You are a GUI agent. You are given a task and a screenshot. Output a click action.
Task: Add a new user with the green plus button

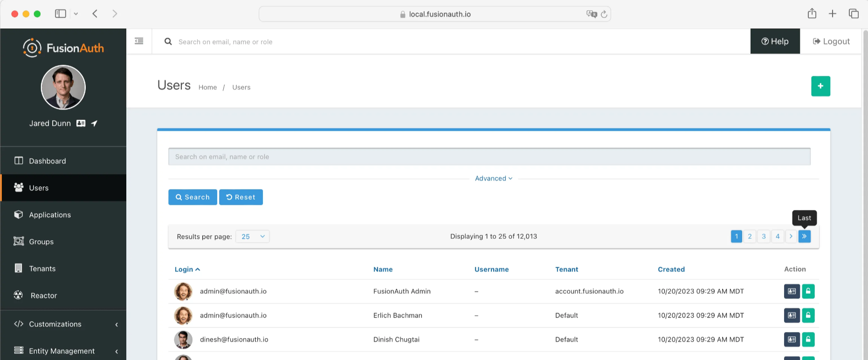point(820,86)
